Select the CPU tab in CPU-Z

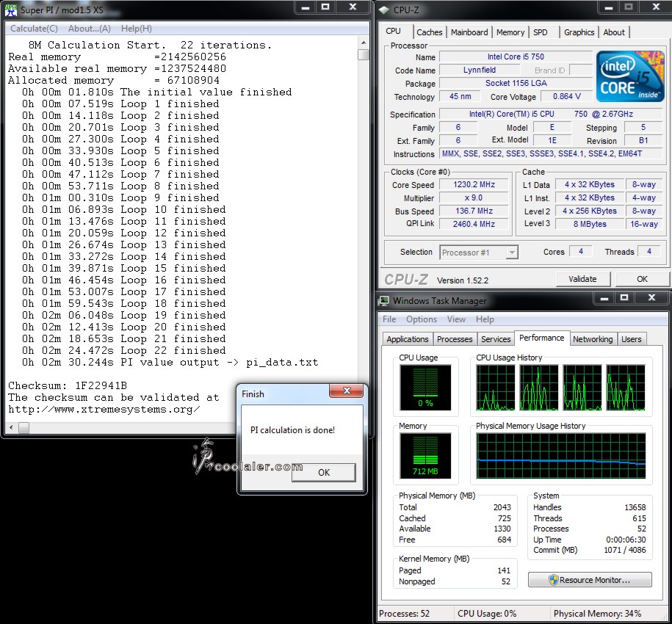[x=394, y=32]
